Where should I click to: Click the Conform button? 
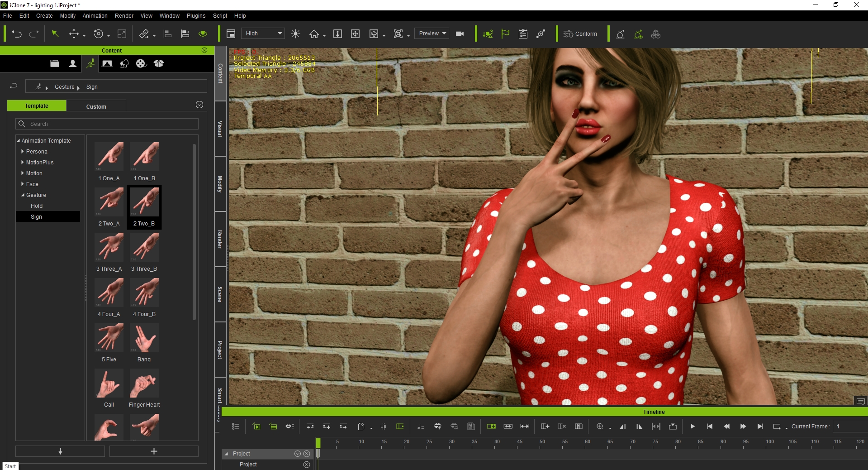pyautogui.click(x=580, y=34)
